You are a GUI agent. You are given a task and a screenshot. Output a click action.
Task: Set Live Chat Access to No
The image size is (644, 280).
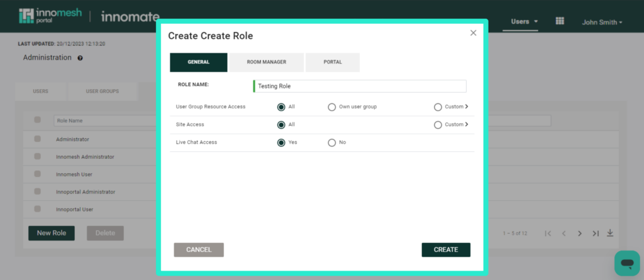(x=332, y=143)
